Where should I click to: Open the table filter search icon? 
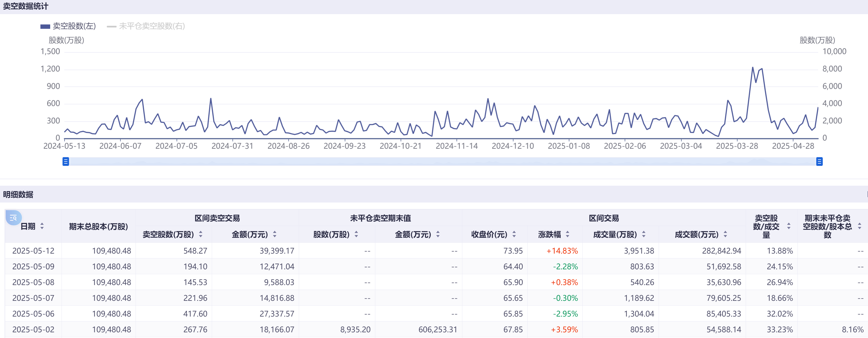coord(13,218)
